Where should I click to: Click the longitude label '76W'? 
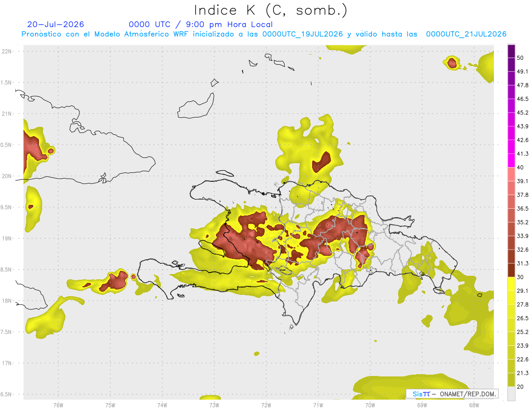coord(58,405)
